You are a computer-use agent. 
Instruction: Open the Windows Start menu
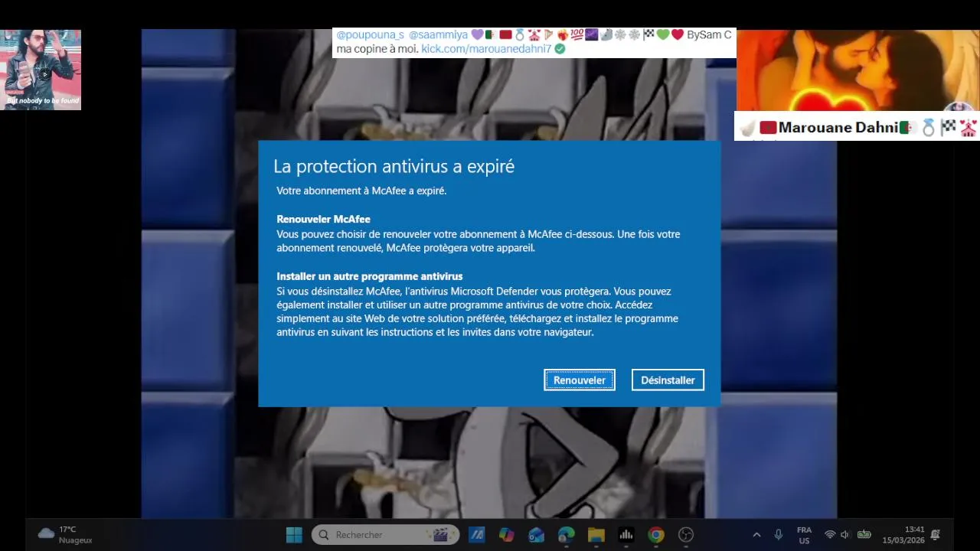(294, 535)
